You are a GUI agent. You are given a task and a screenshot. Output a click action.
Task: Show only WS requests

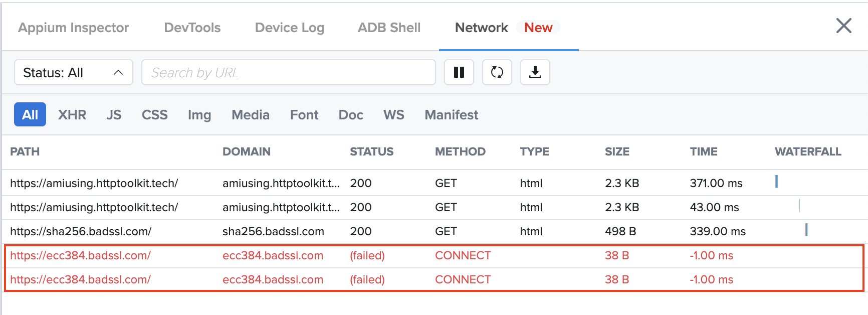click(393, 115)
